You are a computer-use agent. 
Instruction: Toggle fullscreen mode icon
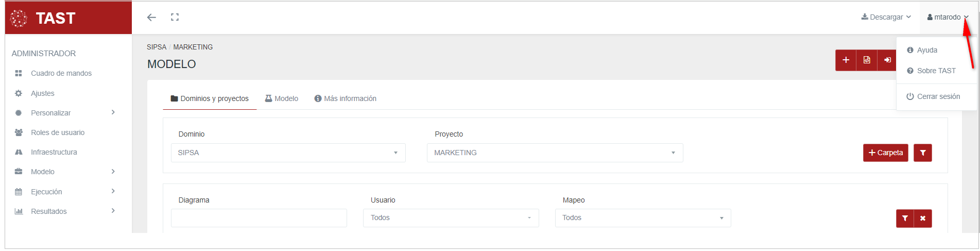(175, 18)
